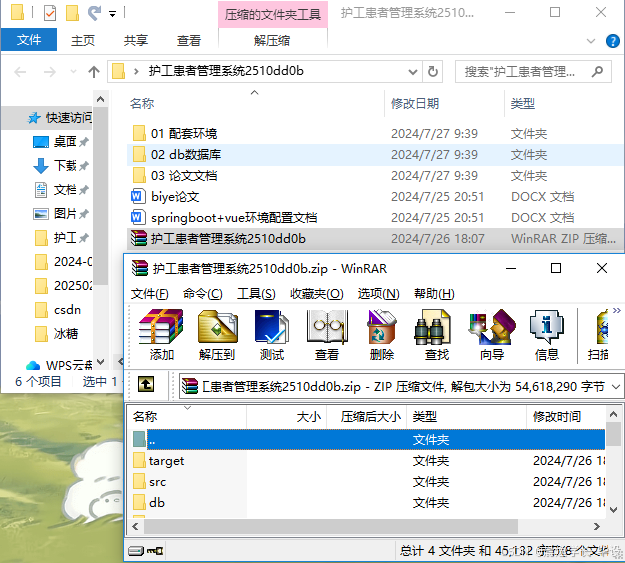Click the 查找 (Find) binoculars icon
The width and height of the screenshot is (625, 563).
pyautogui.click(x=433, y=327)
